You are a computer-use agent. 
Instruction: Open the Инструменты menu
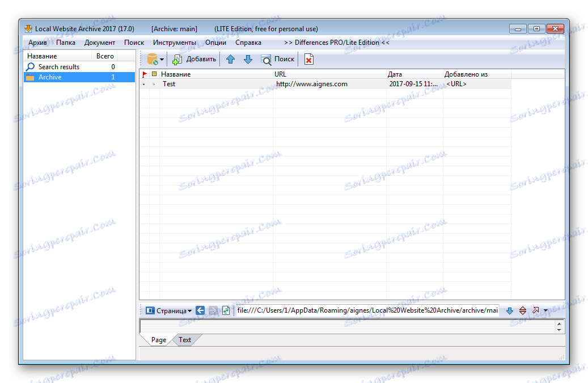click(x=175, y=43)
